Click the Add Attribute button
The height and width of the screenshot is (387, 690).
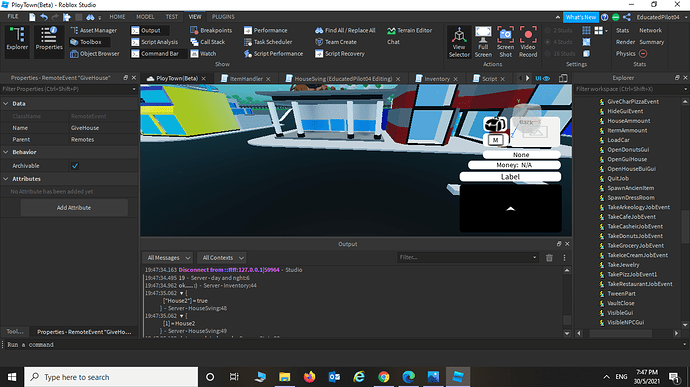click(x=74, y=208)
